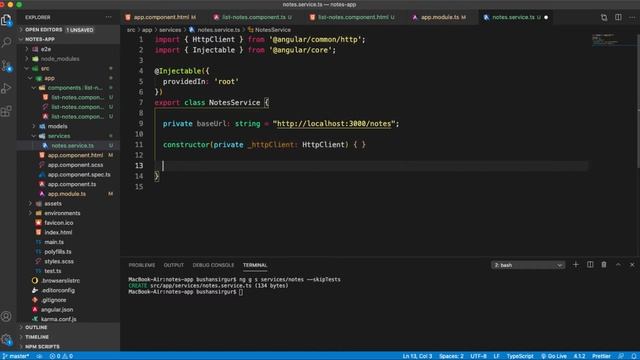Collapse the services folder
The height and width of the screenshot is (360, 640).
pyautogui.click(x=59, y=136)
